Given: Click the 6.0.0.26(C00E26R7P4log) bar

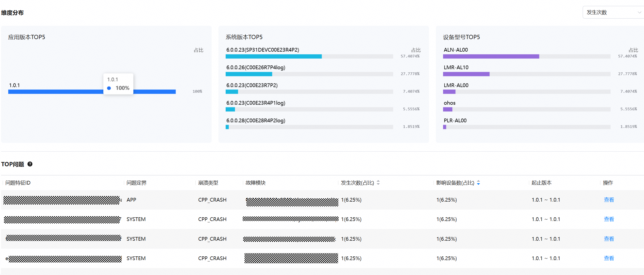Looking at the screenshot, I should tap(249, 74).
